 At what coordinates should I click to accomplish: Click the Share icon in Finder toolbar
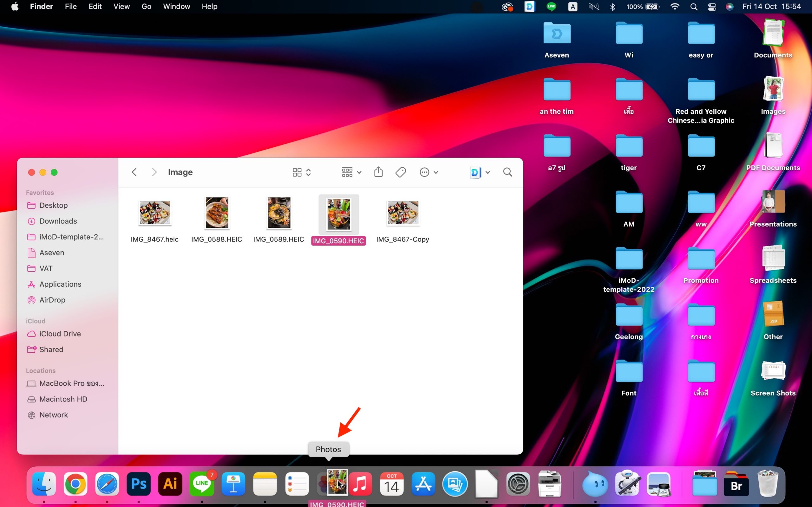(x=378, y=172)
